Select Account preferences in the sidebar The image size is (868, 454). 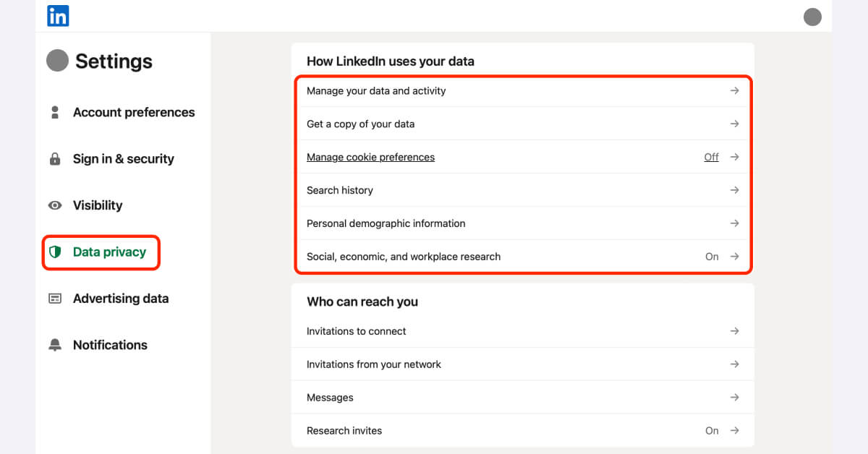[x=134, y=112]
